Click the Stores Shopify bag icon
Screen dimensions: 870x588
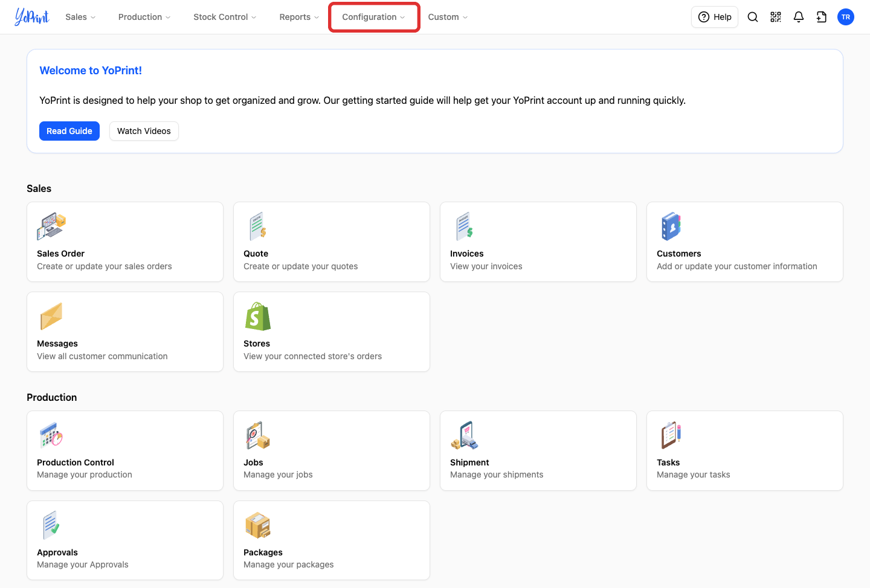pos(258,317)
